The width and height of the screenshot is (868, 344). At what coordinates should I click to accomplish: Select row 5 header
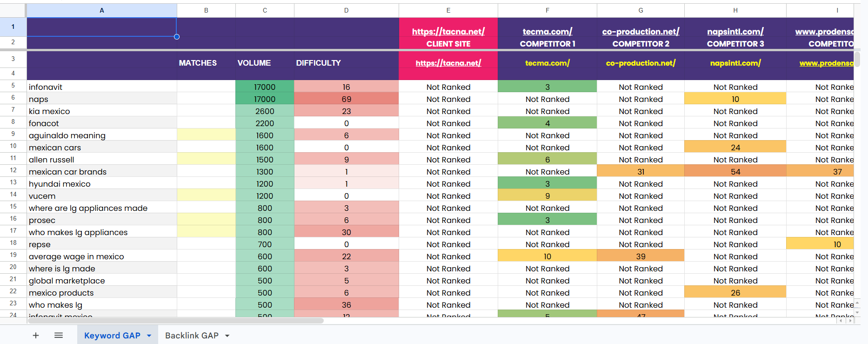coord(13,86)
